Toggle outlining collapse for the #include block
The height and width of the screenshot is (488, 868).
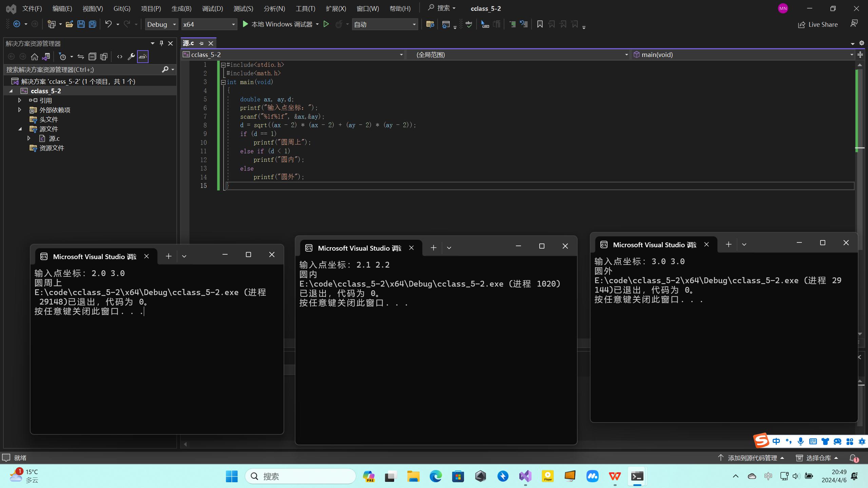(x=223, y=65)
